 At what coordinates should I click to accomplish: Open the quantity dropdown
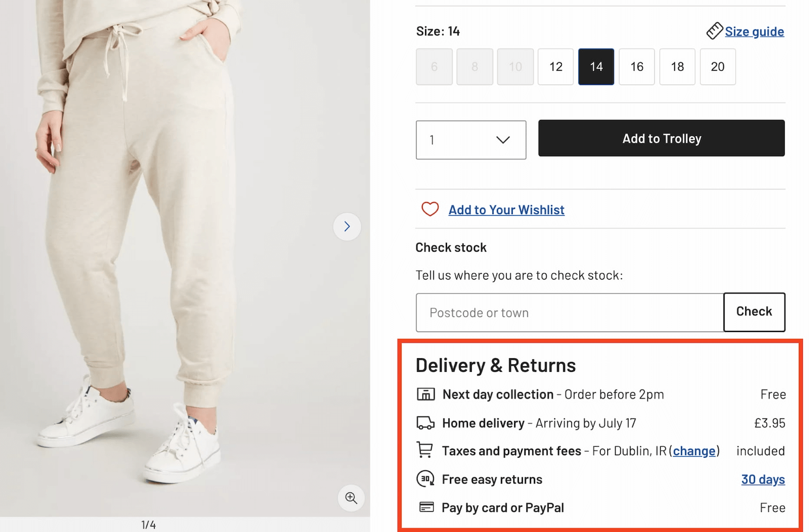pos(470,140)
